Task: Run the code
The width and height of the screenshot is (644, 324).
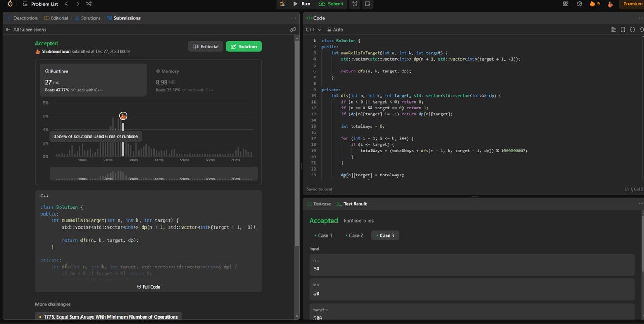Action: tap(302, 4)
